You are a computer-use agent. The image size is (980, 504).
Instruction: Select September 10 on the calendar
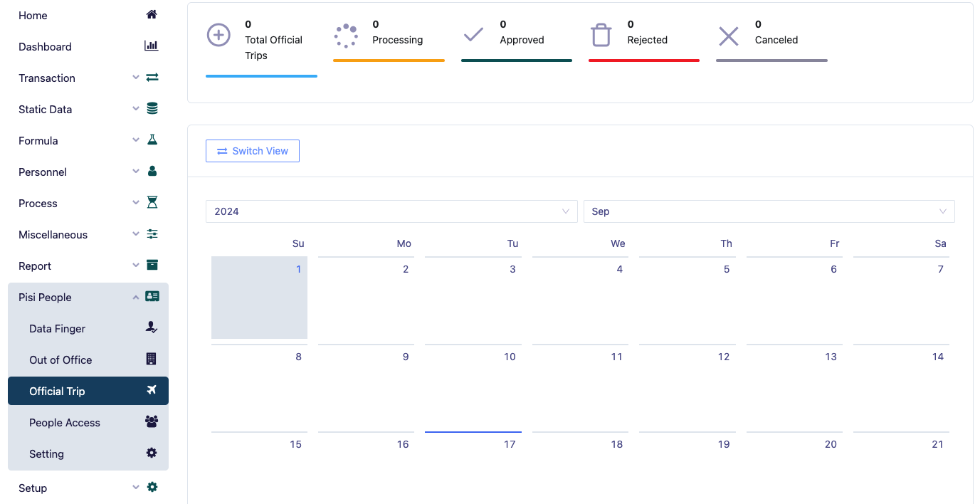[x=473, y=384]
